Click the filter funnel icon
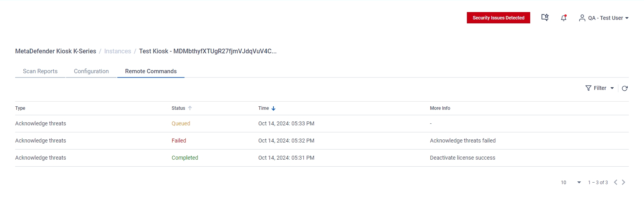 (588, 88)
